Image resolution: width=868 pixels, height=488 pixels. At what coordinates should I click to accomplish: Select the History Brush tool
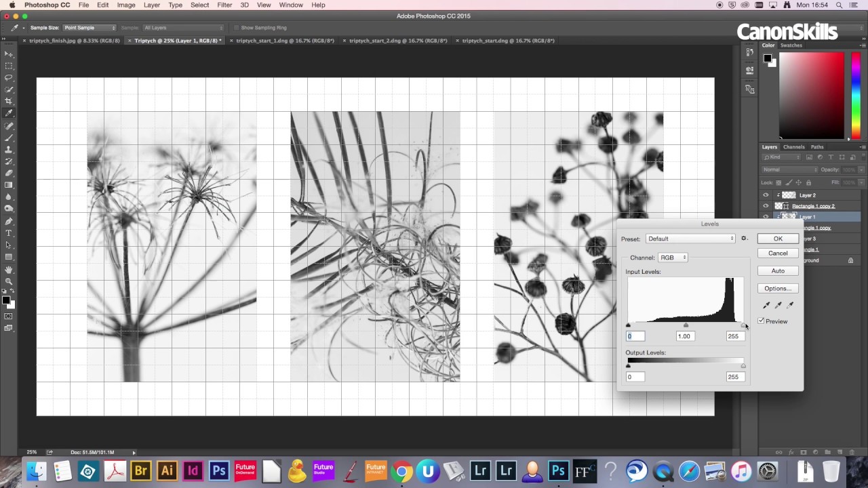click(9, 161)
